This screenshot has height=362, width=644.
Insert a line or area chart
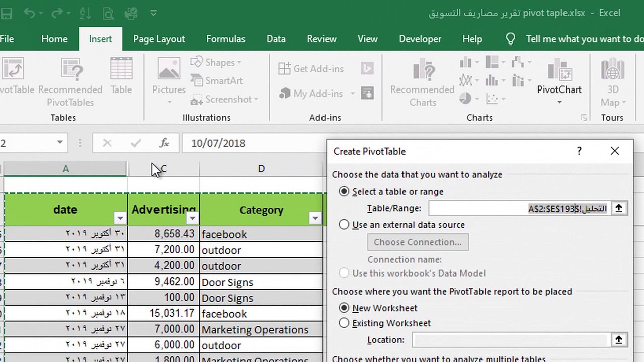click(x=469, y=80)
